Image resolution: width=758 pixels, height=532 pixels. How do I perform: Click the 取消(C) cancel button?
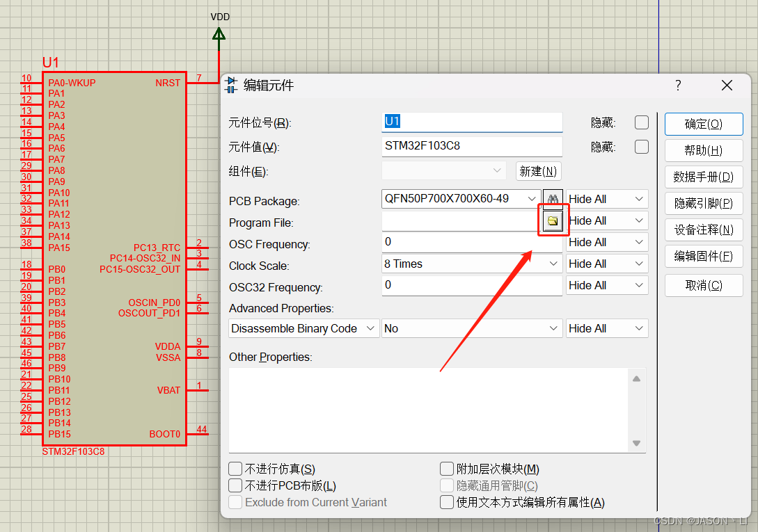tap(704, 286)
